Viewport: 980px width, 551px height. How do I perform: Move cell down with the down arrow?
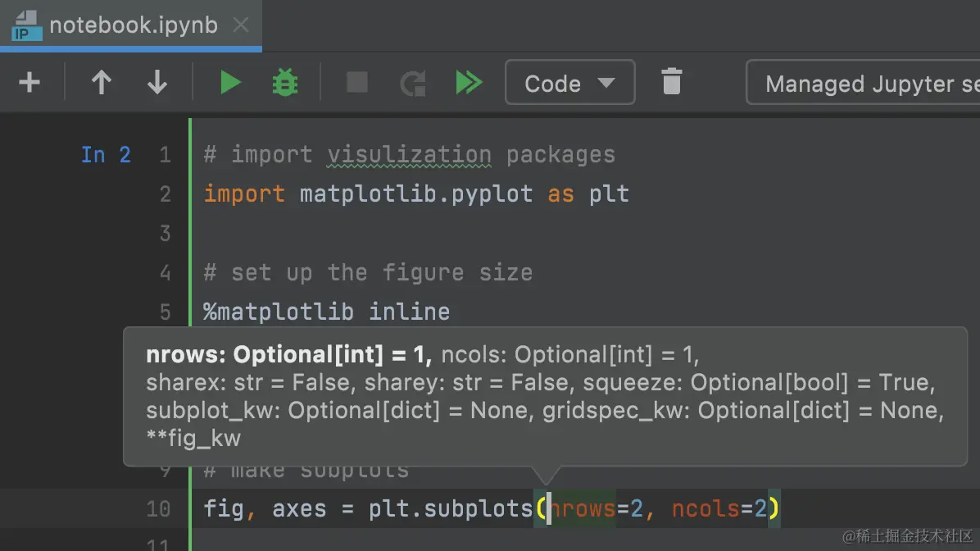pyautogui.click(x=157, y=83)
